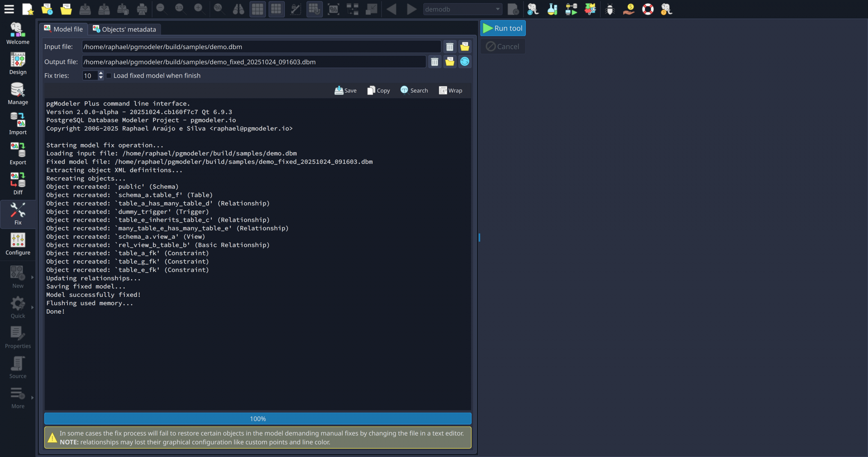The width and height of the screenshot is (868, 457).
Task: Open the Diff tool in sidebar
Action: [x=18, y=184]
